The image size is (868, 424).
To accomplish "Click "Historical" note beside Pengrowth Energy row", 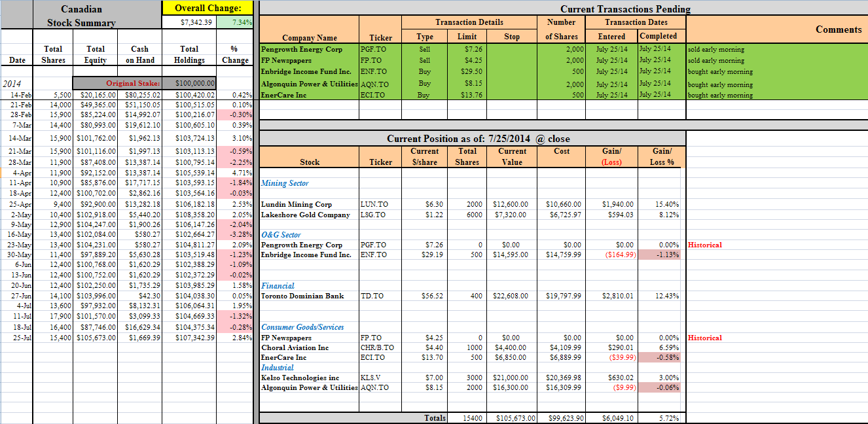I will [x=705, y=245].
